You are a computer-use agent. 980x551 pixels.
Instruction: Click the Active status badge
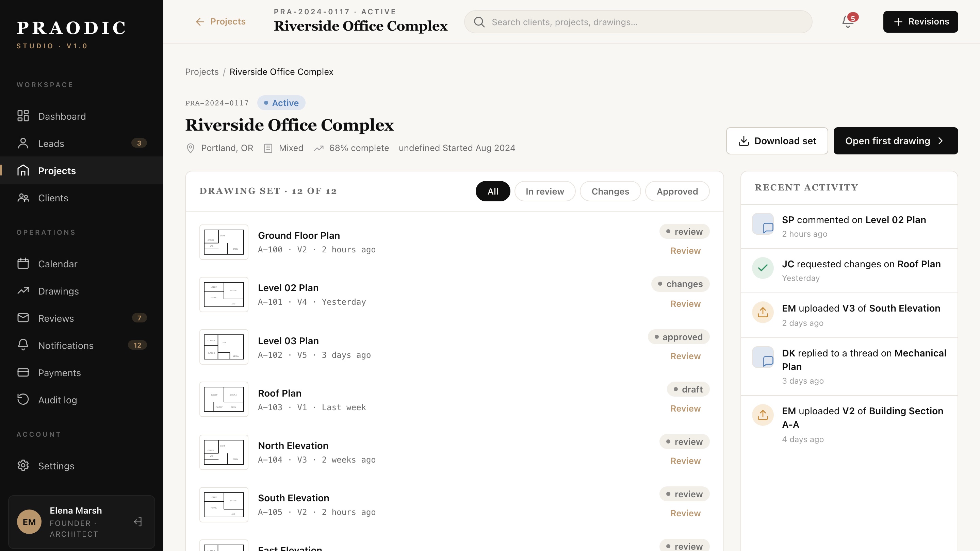281,103
